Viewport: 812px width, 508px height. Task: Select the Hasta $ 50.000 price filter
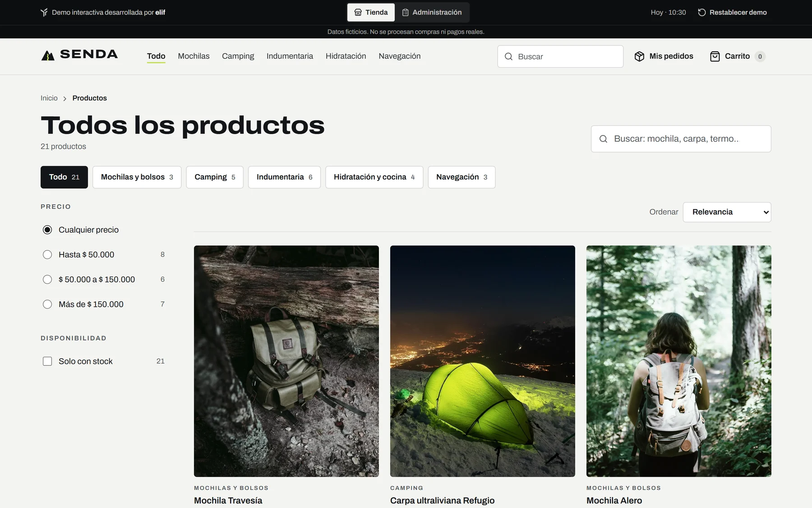point(47,254)
